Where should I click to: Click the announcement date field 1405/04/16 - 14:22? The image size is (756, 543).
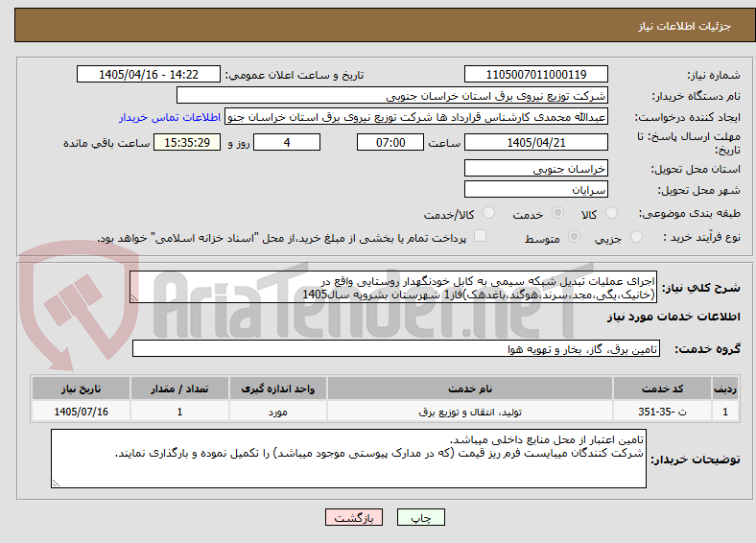149,74
